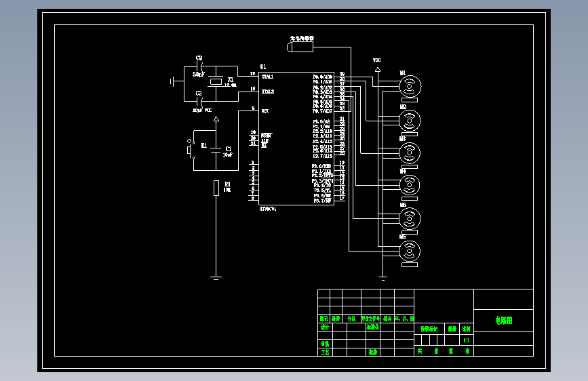Viewport: 588px width, 381px height.
Task: Click the VCC arrow above motors
Action: click(378, 69)
